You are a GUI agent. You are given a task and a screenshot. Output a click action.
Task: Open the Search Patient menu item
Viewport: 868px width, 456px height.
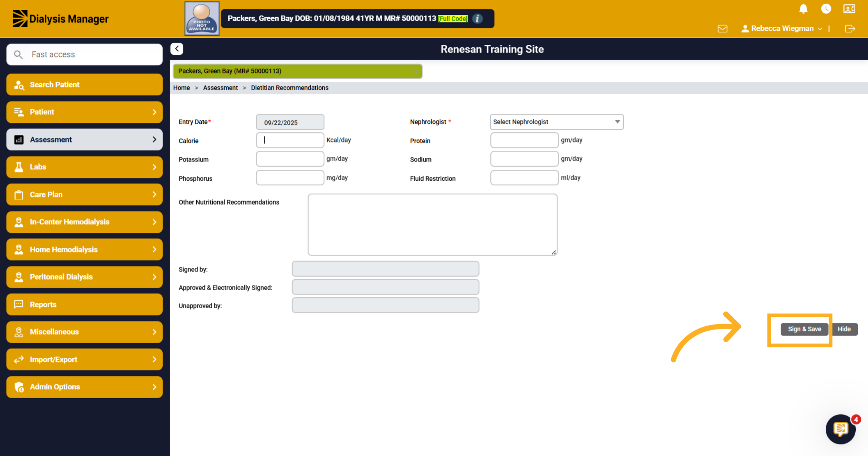click(x=84, y=85)
